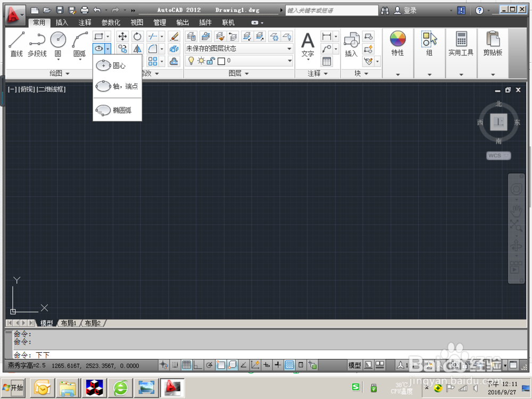Toggle Ortho mode in status bar
The height and width of the screenshot is (399, 532).
click(x=198, y=365)
